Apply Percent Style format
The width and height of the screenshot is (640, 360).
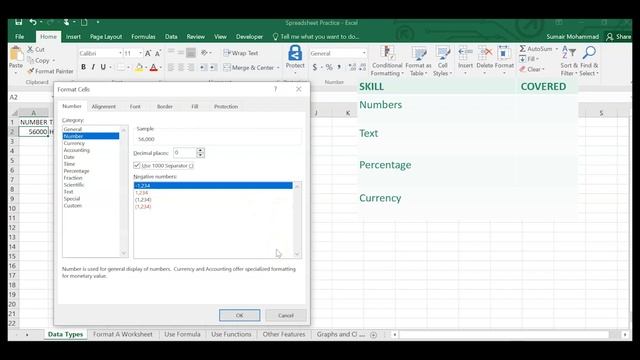pos(329,67)
